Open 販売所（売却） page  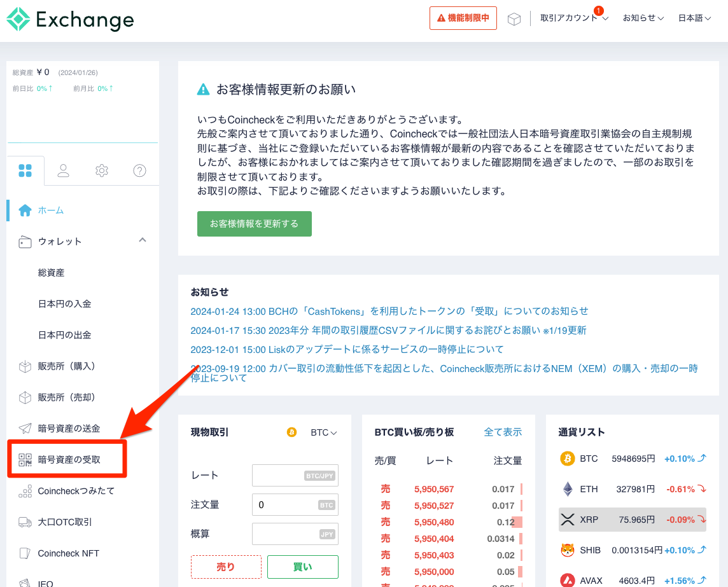(x=66, y=397)
